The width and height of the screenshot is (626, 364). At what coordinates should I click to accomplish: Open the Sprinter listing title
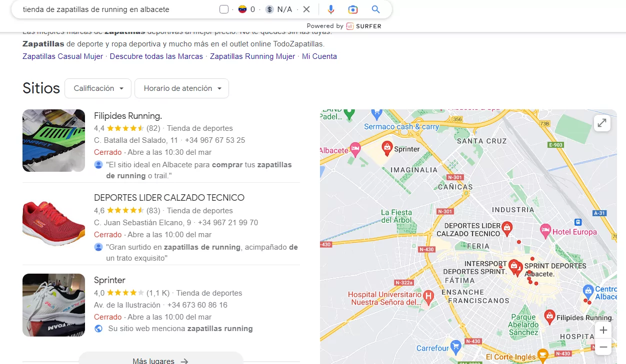pos(109,280)
